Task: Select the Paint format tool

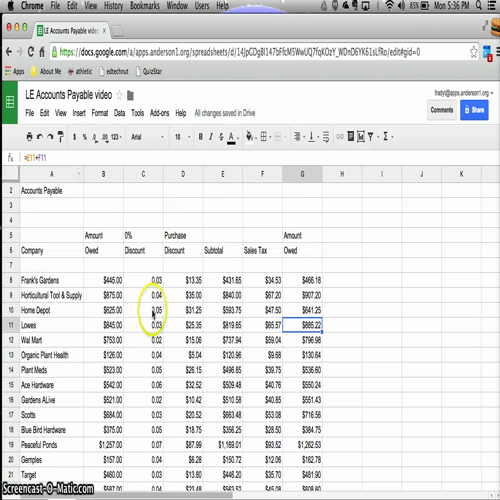Action: tap(60, 137)
